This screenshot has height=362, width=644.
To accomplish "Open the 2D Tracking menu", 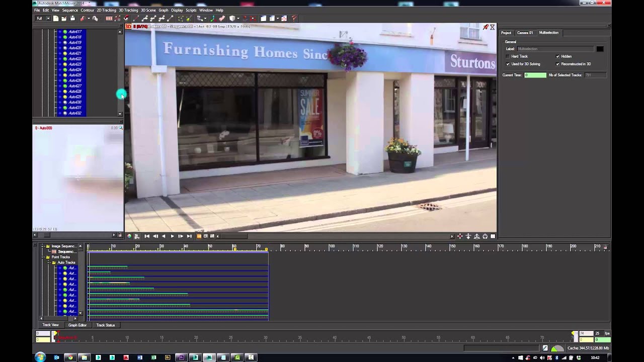I will (x=106, y=10).
